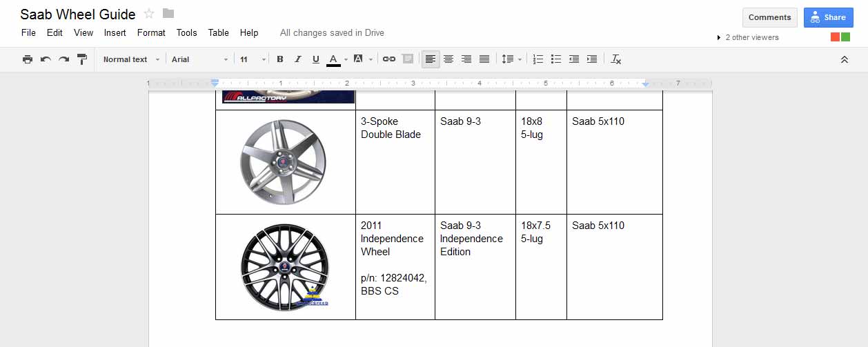The width and height of the screenshot is (868, 347).
Task: Open the Normal text style dropdown
Action: tap(131, 59)
